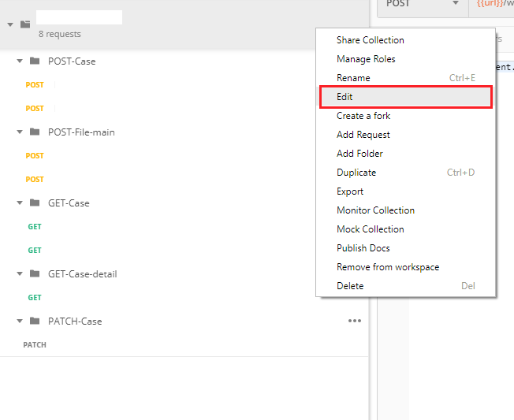Choose Edit from the context menu
Image resolution: width=514 pixels, height=420 pixels.
405,97
